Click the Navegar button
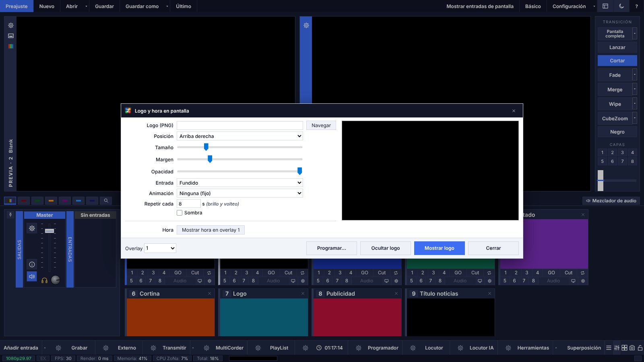Image resolution: width=644 pixels, height=362 pixels. tap(321, 125)
